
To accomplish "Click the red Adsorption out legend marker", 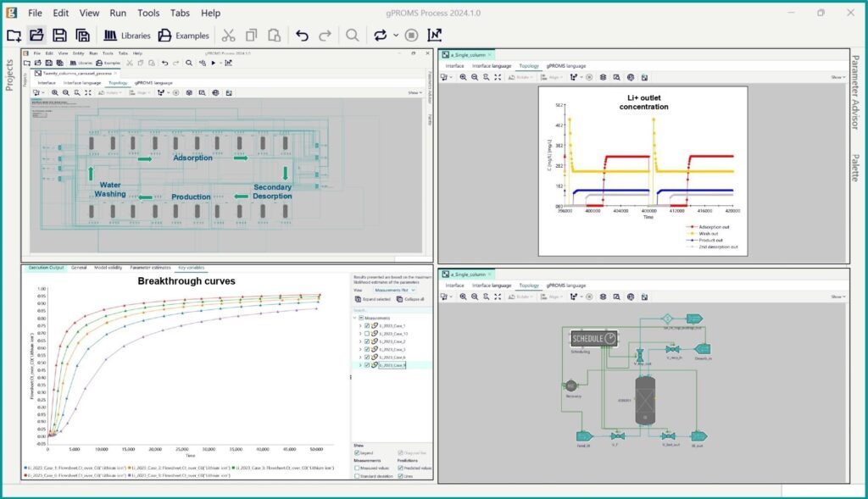I will pos(690,226).
